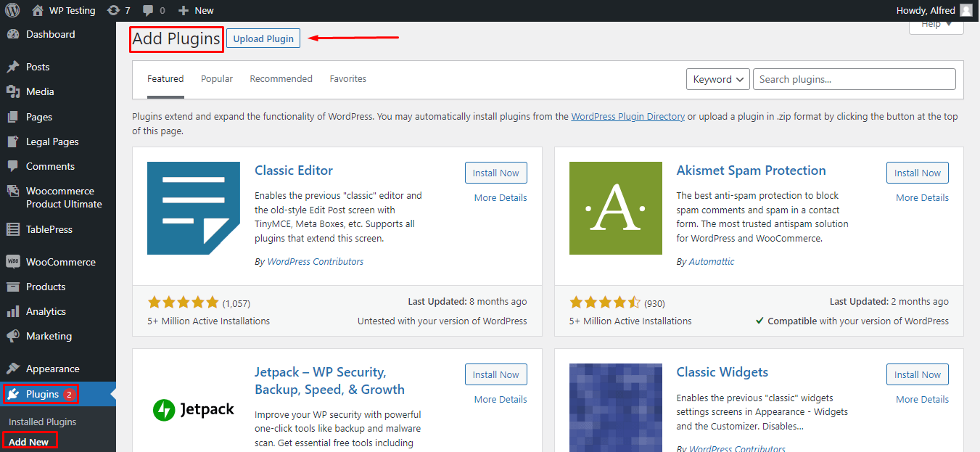The width and height of the screenshot is (980, 452).
Task: Install Jetpack with Install Now button
Action: pyautogui.click(x=496, y=374)
